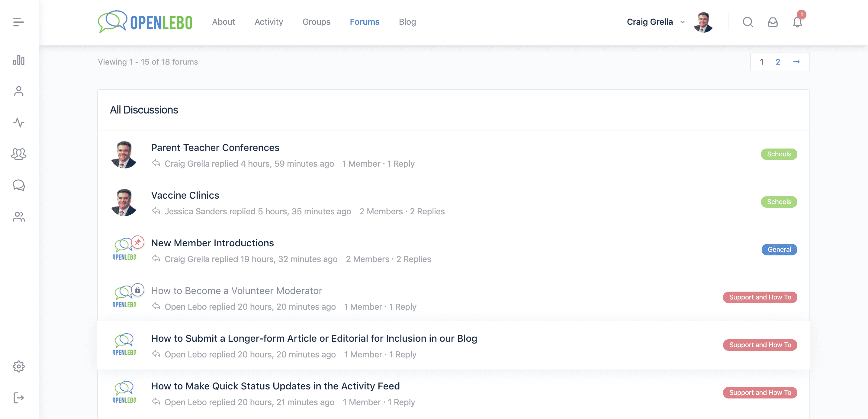The image size is (868, 419).
Task: Open the New Member Introductions discussion
Action: point(212,243)
